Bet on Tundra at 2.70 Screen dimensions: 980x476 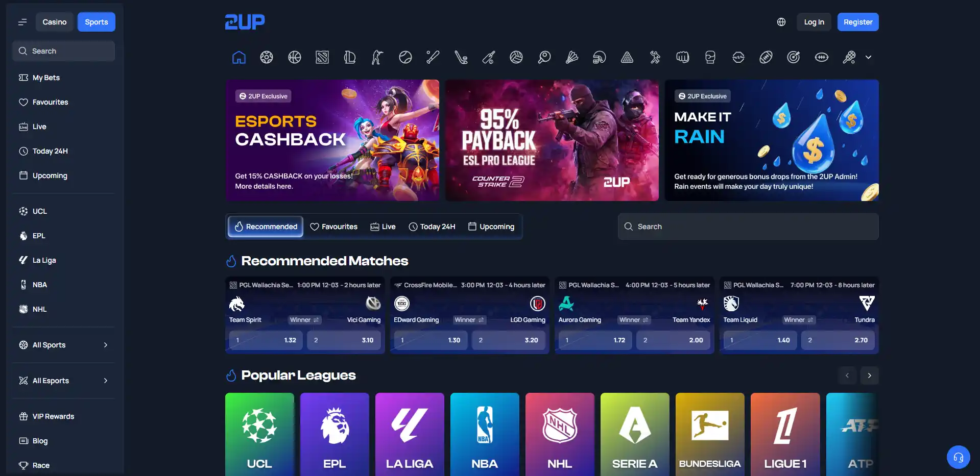coord(838,340)
